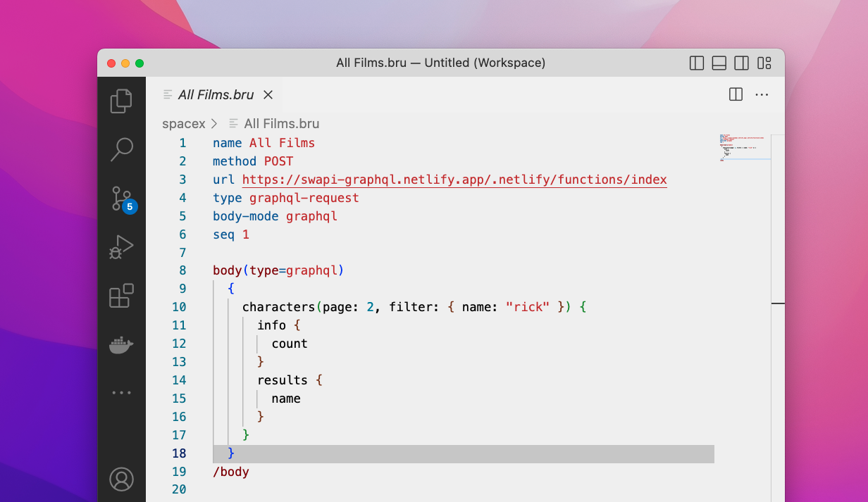868x502 pixels.
Task: Place cursor on 'seq 1' line
Action: pyautogui.click(x=230, y=234)
